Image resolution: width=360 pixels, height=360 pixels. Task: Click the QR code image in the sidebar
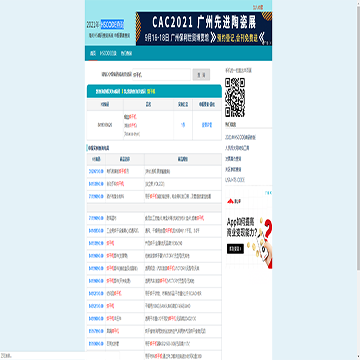(235, 97)
